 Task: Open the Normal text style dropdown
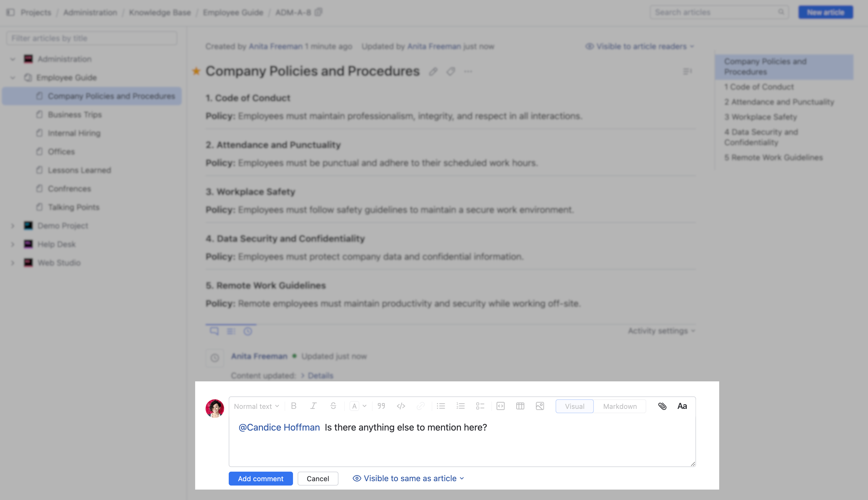point(256,406)
